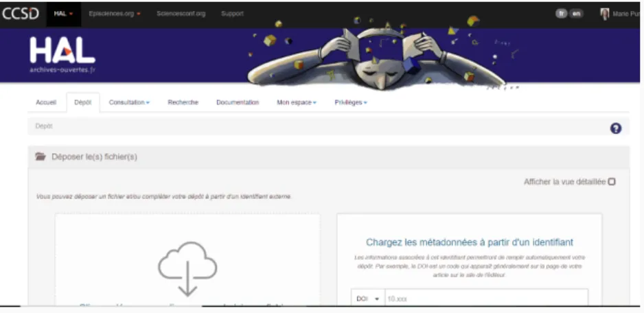
Task: Go to the Accueil tab
Action: click(46, 103)
